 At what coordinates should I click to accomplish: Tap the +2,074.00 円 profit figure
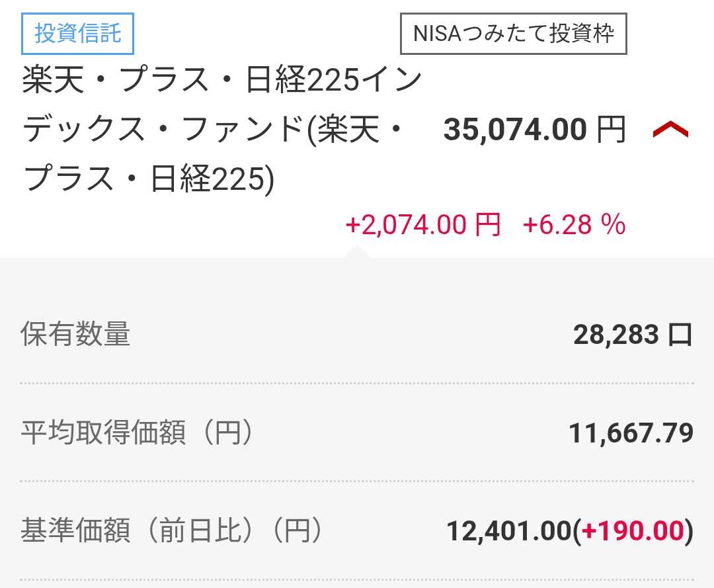click(x=423, y=224)
